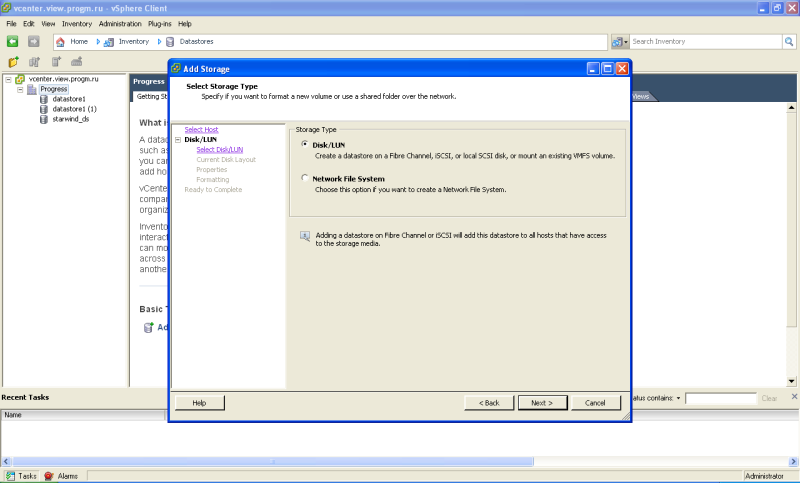Screen dimensions: 800x483
Task: Open the status contains filter dropdown
Action: click(x=678, y=398)
